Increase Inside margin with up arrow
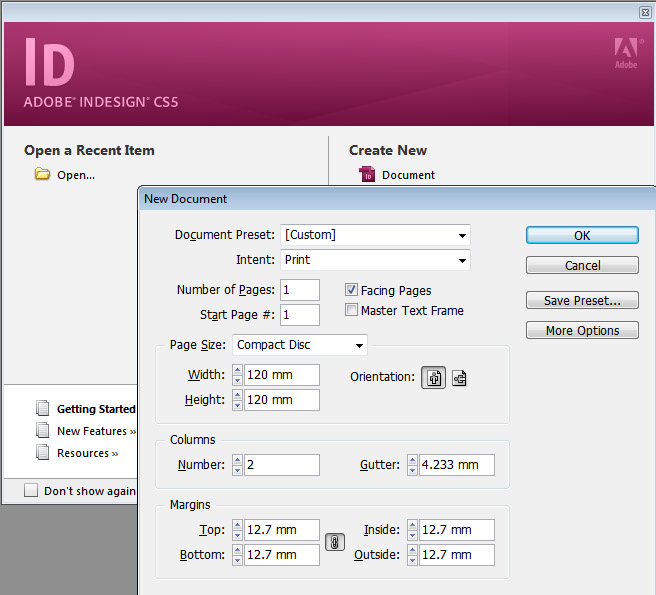The height and width of the screenshot is (595, 656). 412,525
